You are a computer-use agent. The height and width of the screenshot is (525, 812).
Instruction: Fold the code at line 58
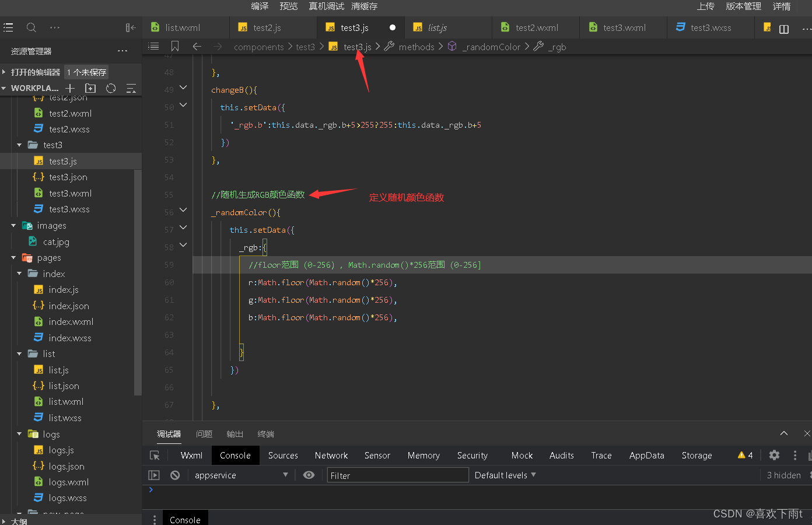tap(183, 245)
